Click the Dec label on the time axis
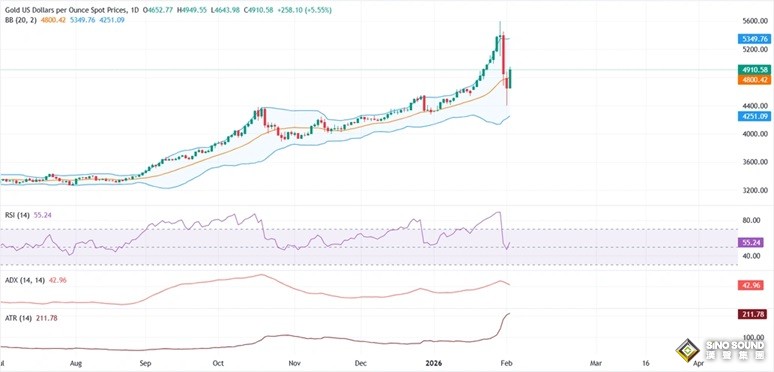Viewport: 774px width, 372px height. point(361,363)
